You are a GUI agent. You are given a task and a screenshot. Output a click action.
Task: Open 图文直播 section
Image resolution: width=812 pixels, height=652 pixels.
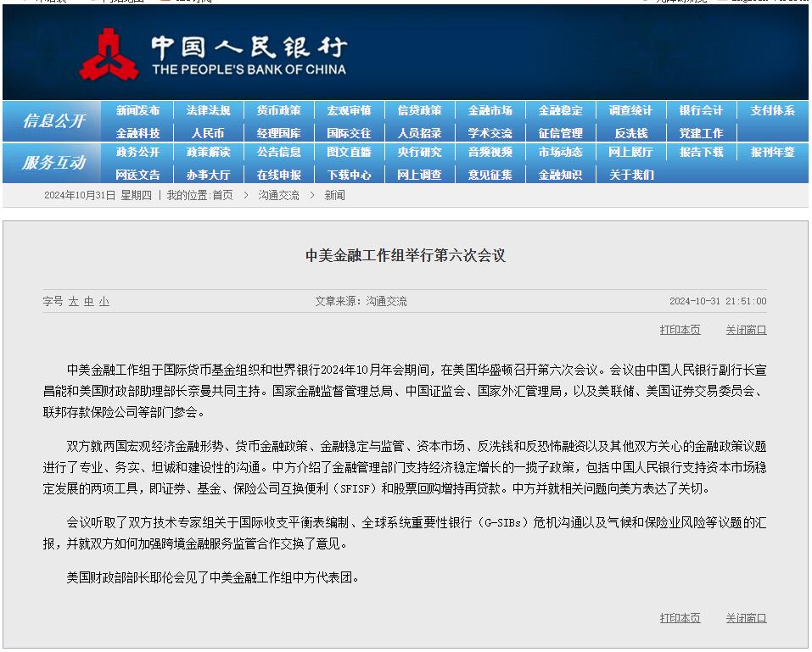(x=349, y=152)
